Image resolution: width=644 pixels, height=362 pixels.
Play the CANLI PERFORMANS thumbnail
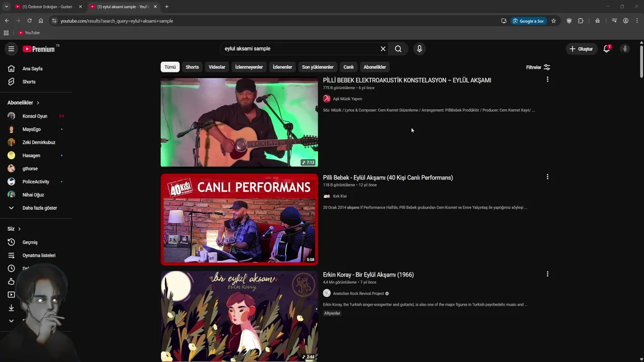(239, 219)
